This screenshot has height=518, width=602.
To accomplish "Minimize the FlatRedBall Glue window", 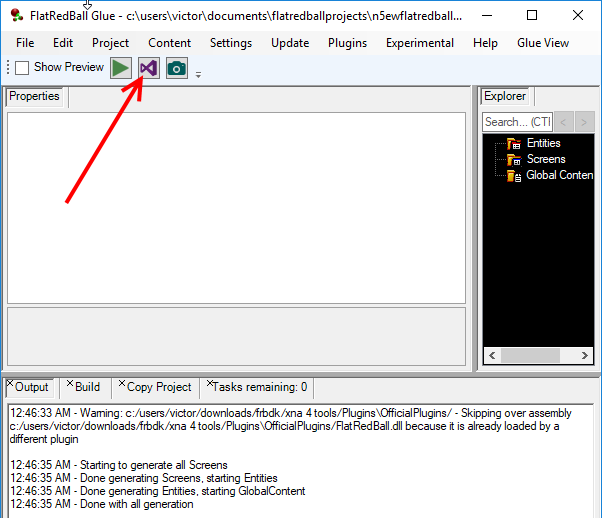I will tap(487, 15).
